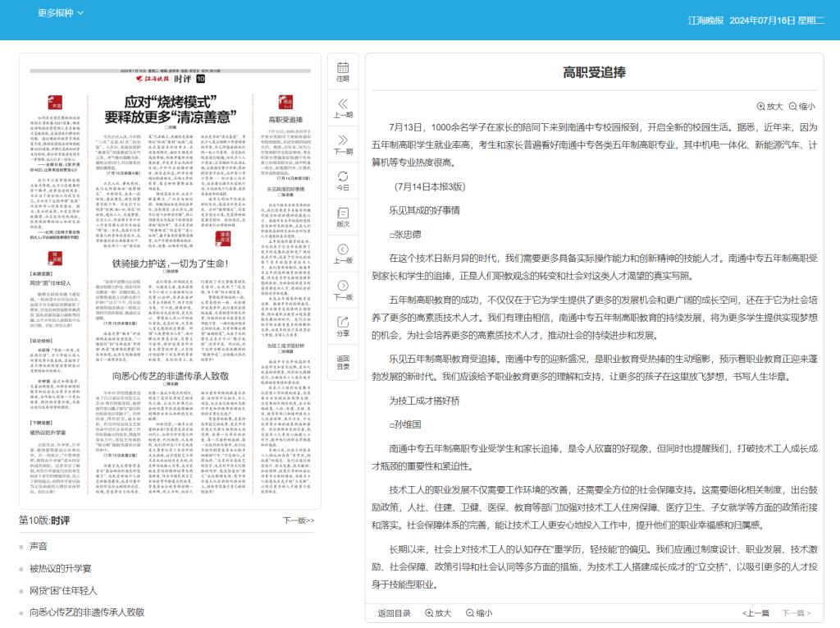This screenshot has width=840, height=628.
Task: Open article 被热议的升学宴
Action: click(61, 568)
